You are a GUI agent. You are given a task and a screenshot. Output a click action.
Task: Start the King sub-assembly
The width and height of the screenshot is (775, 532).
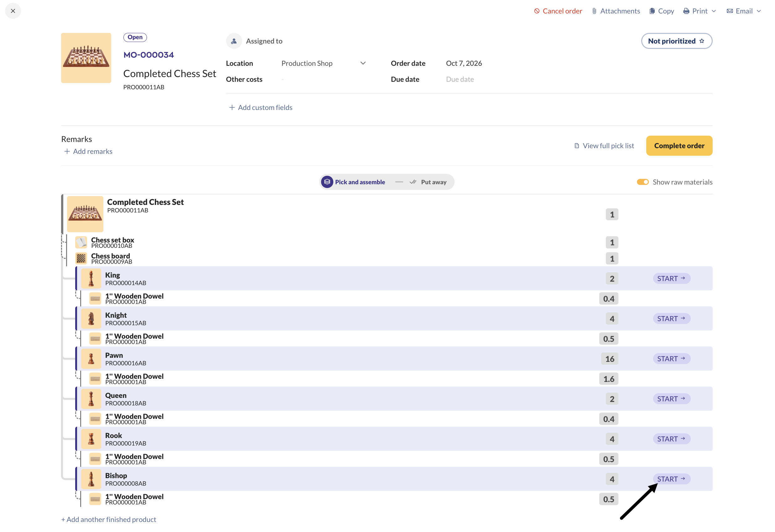[671, 279]
